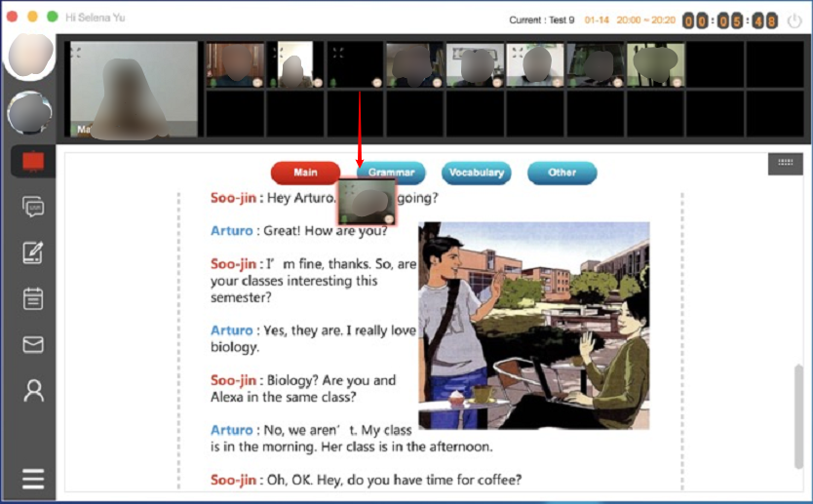Open the hamburger menu at sidebar bottom

pyautogui.click(x=33, y=479)
